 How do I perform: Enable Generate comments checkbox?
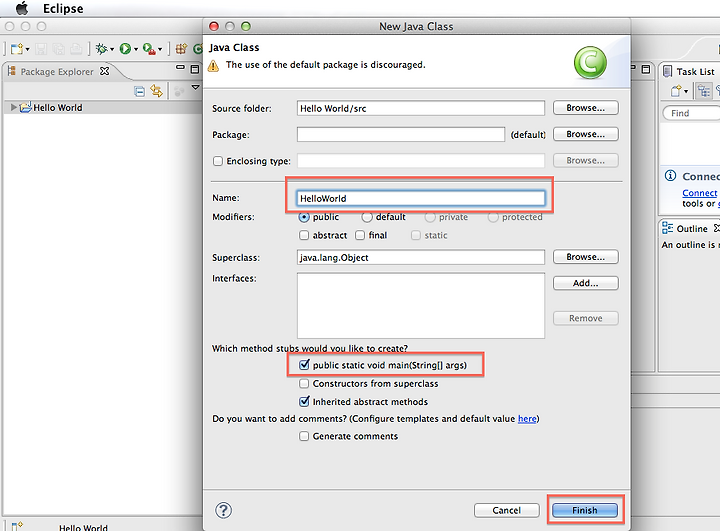tap(304, 436)
